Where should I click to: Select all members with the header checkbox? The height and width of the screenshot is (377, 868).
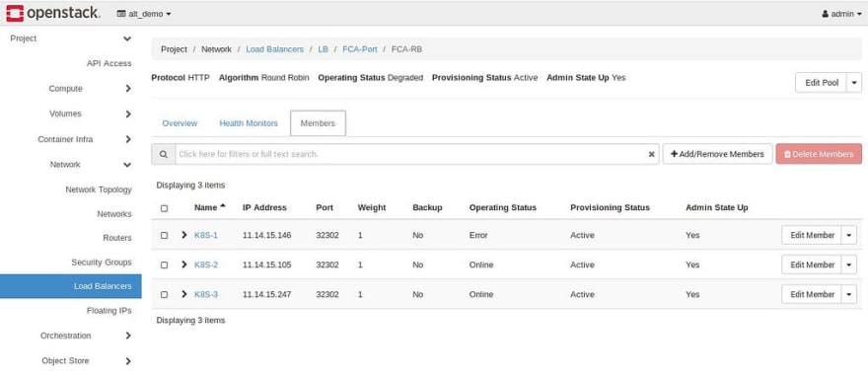click(164, 208)
